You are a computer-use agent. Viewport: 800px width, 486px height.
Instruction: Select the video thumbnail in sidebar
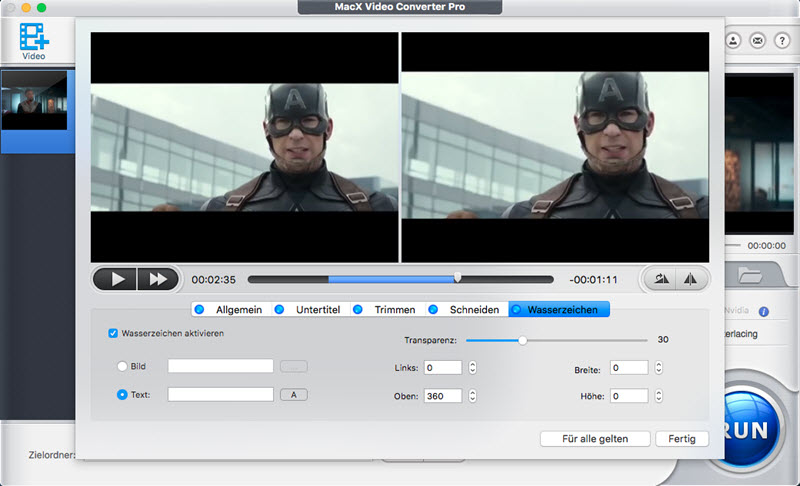point(34,100)
